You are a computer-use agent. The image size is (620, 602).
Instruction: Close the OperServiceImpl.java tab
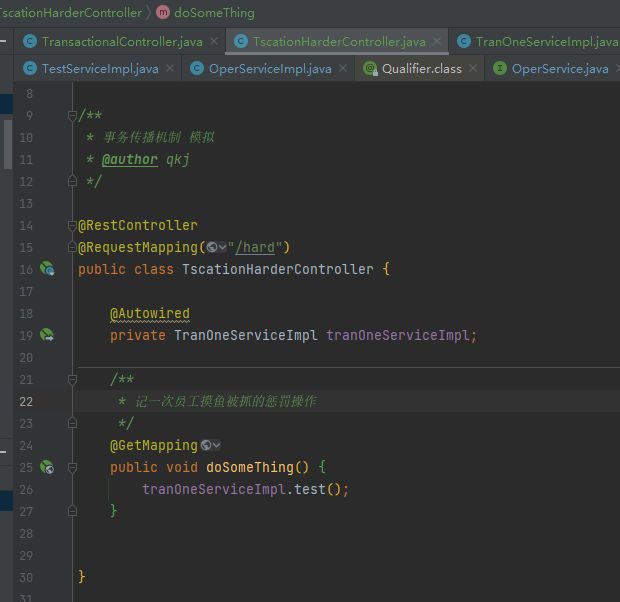[x=343, y=68]
